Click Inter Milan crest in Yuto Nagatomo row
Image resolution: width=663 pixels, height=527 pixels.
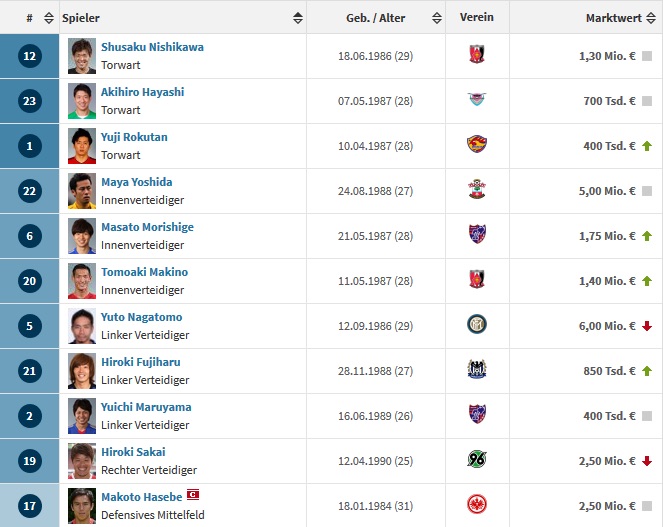[476, 326]
